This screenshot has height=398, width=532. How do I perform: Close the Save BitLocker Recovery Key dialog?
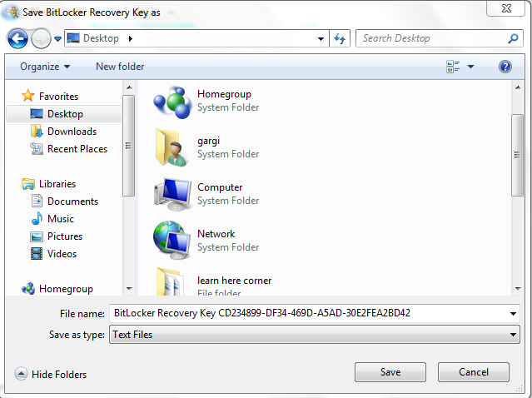[506, 8]
